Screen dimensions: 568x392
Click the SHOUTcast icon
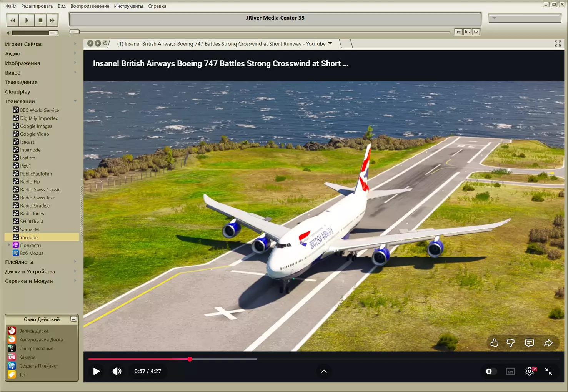pos(16,221)
